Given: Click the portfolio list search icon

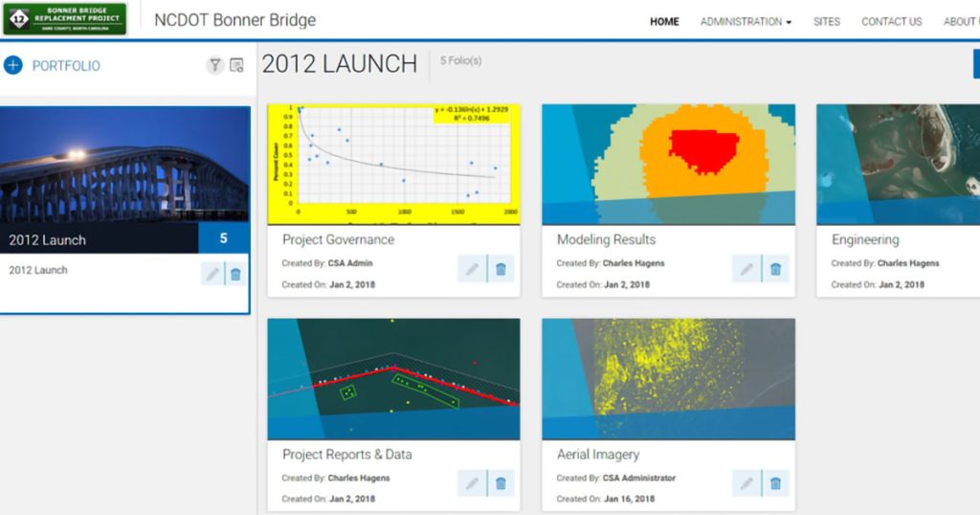Looking at the screenshot, I should click(x=236, y=65).
